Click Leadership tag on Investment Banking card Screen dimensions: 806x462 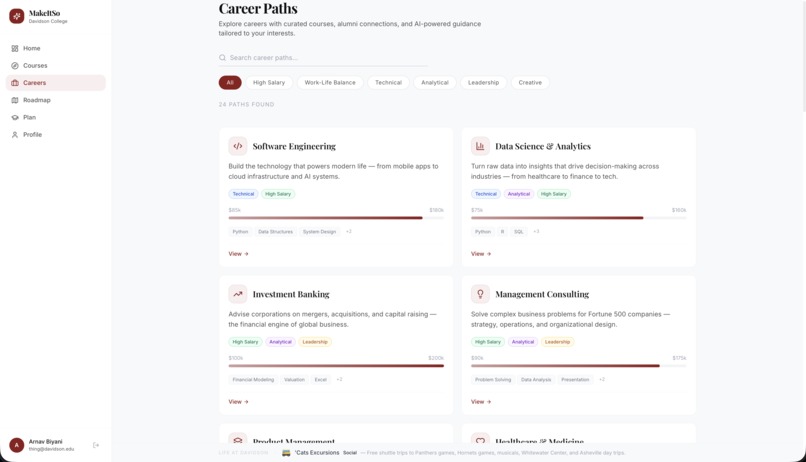pos(315,342)
